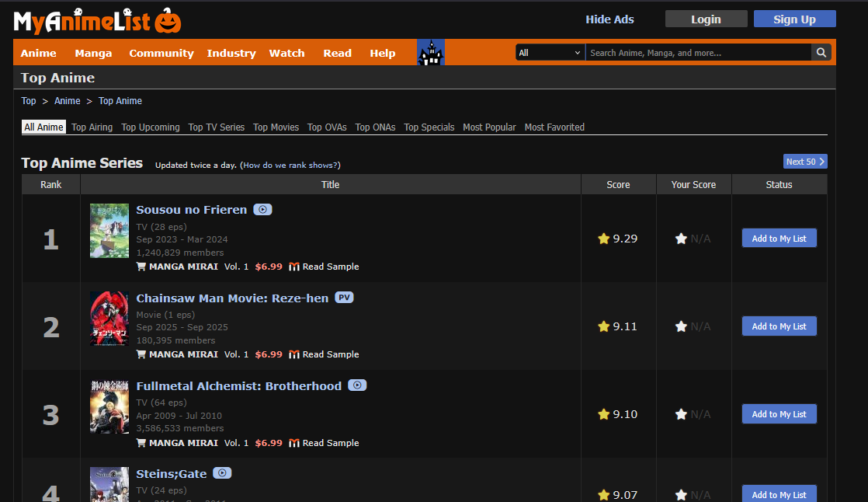Image resolution: width=868 pixels, height=502 pixels.
Task: Open Chainsaw Man Movie: Reze-hen title link
Action: tap(232, 298)
